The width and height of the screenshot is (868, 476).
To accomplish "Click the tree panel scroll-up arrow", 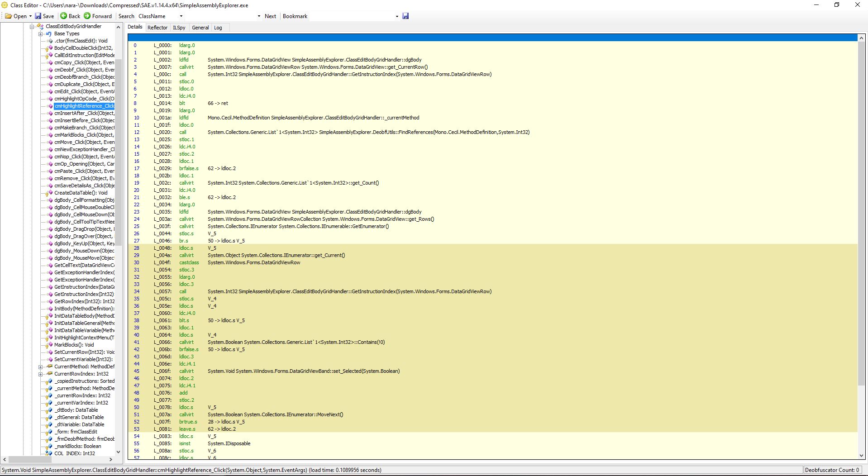I will pos(119,27).
